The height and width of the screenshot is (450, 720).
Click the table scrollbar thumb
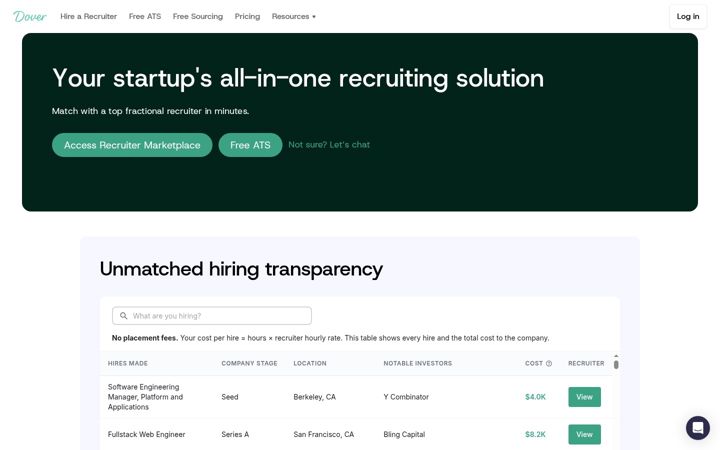click(616, 365)
